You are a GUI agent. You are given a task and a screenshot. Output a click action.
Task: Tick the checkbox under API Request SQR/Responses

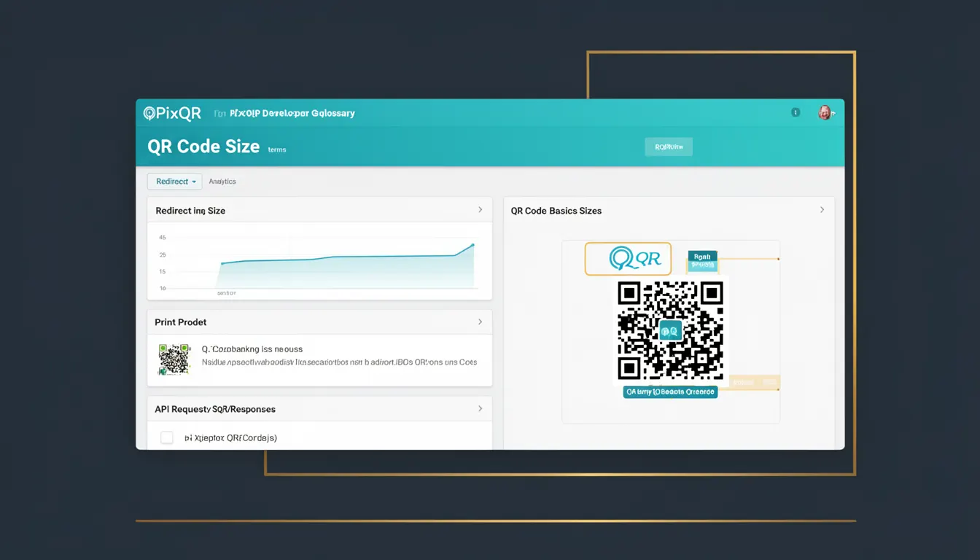point(167,437)
